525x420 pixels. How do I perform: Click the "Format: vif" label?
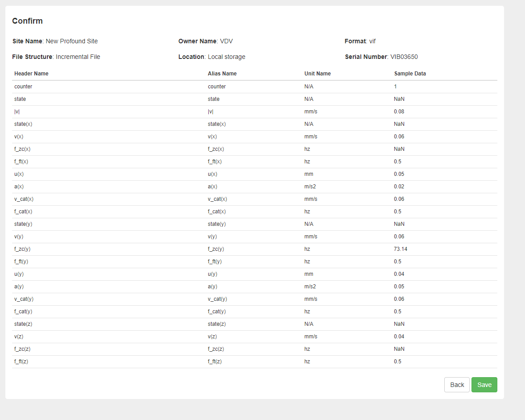point(360,41)
